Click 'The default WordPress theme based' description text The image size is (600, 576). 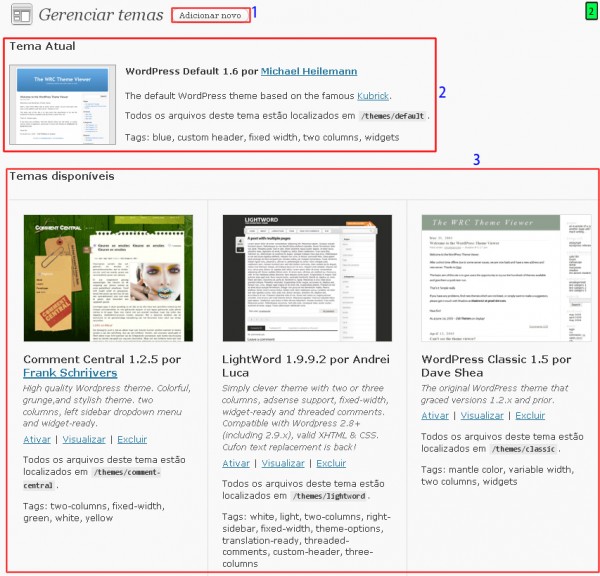pyautogui.click(x=258, y=96)
